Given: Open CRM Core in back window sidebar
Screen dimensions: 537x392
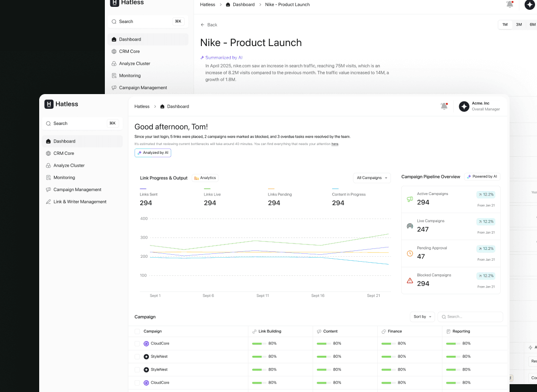Looking at the screenshot, I should tap(148, 51).
